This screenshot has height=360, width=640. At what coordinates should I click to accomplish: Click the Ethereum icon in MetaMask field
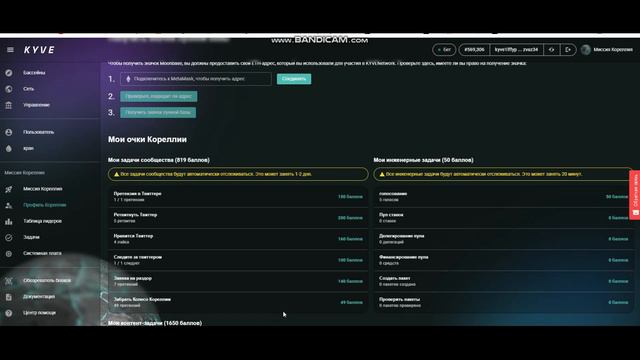point(128,79)
